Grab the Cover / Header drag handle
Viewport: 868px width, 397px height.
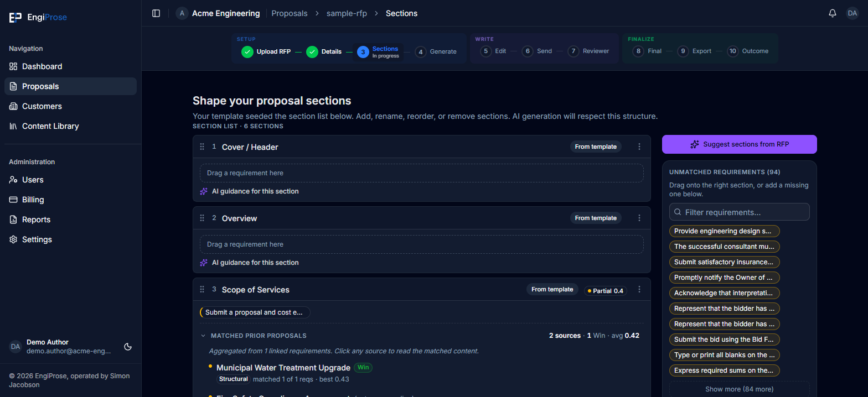202,147
